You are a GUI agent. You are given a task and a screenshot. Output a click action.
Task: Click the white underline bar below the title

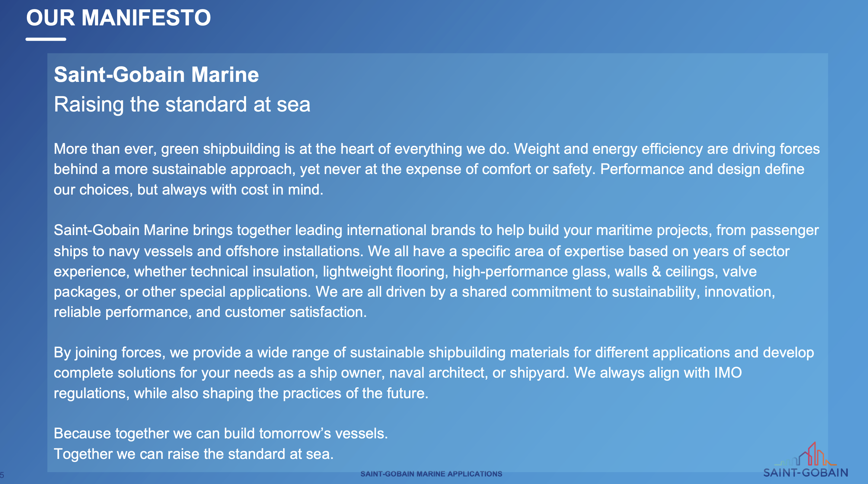click(x=46, y=39)
